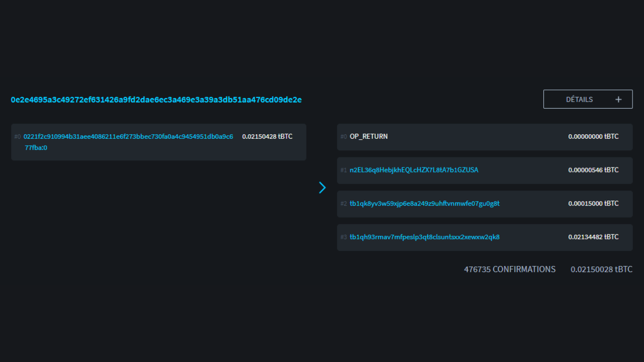Click the OP_RETURN output label
The width and height of the screenshot is (644, 362).
[368, 136]
